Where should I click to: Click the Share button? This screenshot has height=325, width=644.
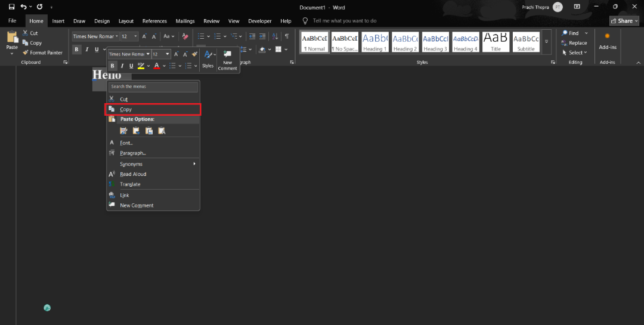(x=624, y=21)
